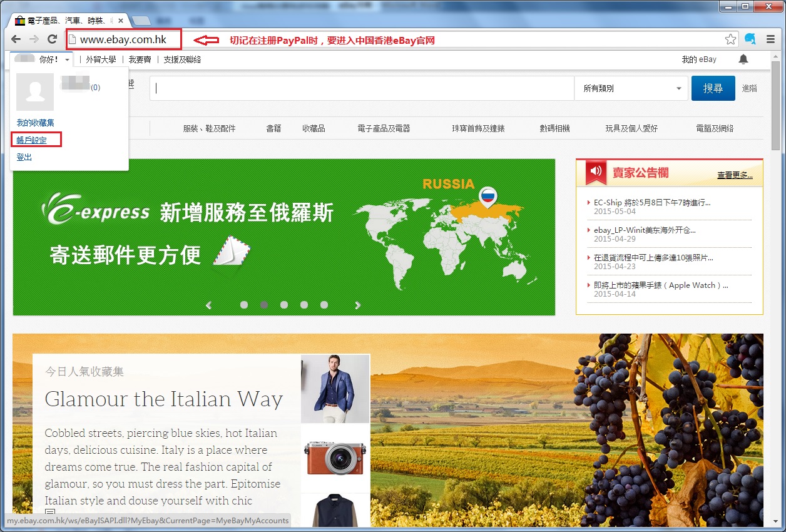Click the 搜尋 search button
The image size is (786, 532).
(713, 88)
